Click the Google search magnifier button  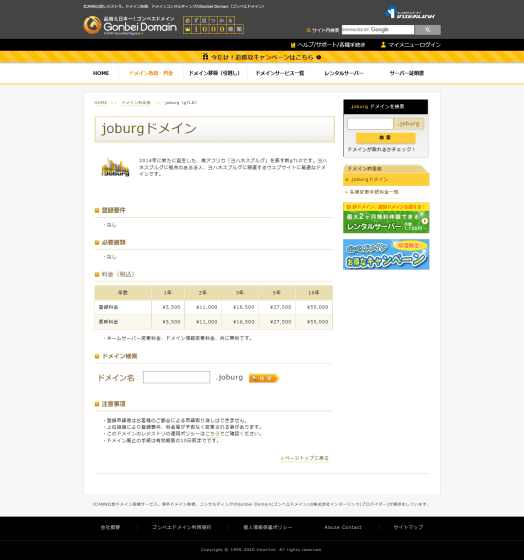[x=428, y=30]
